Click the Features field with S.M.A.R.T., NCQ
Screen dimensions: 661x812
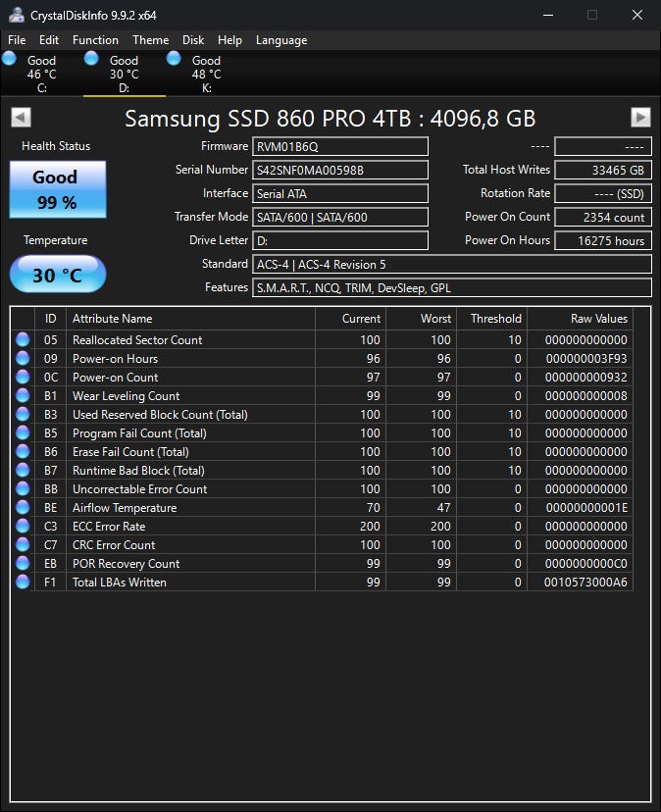tap(452, 288)
